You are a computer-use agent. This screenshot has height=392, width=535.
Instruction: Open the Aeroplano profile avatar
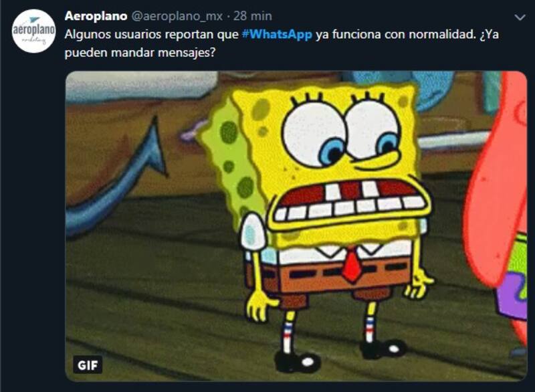(33, 31)
